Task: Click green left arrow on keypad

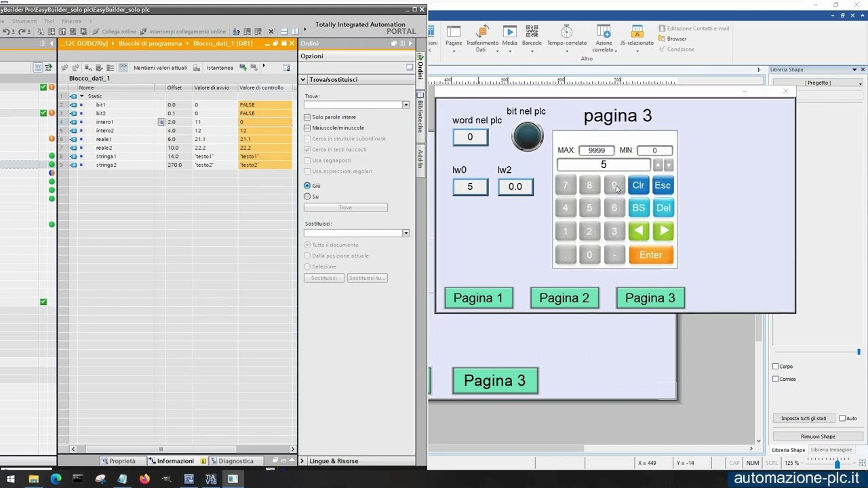Action: click(638, 231)
